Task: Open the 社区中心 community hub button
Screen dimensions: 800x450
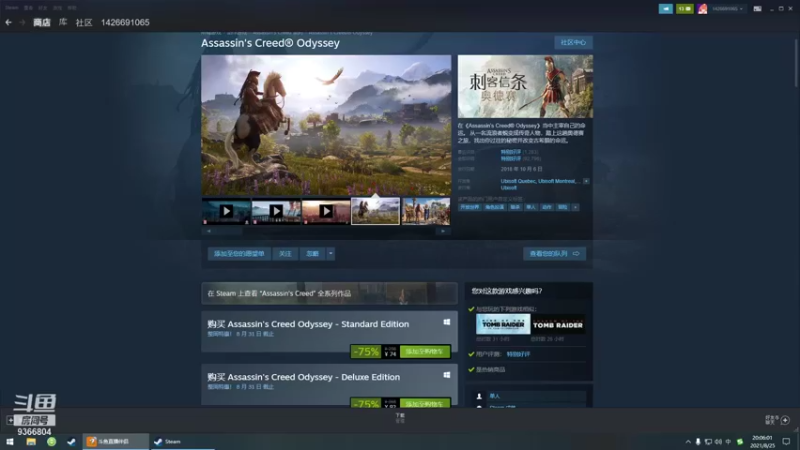Action: pos(573,42)
